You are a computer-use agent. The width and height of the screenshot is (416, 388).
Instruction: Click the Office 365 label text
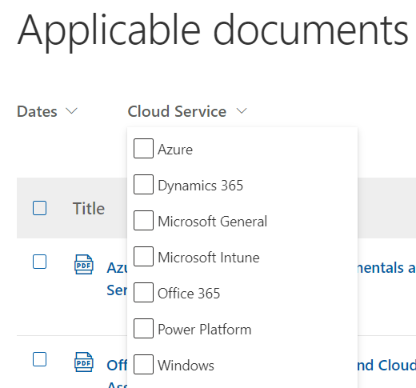pyautogui.click(x=189, y=293)
